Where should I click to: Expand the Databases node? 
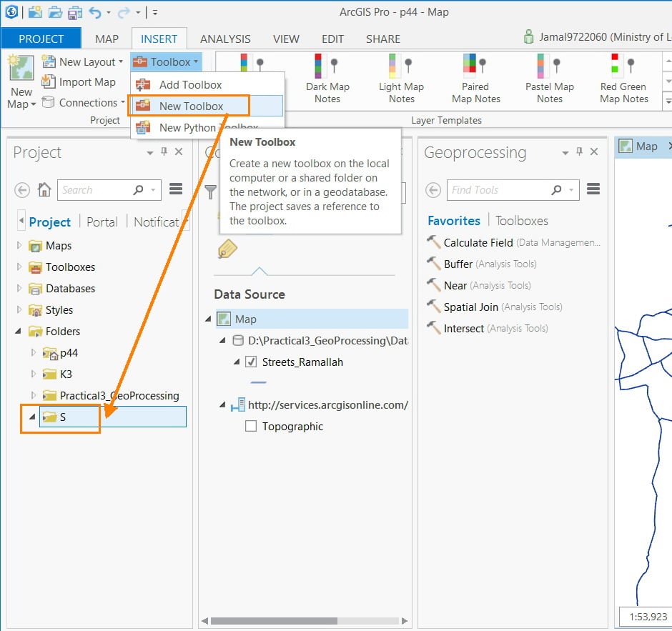19,288
